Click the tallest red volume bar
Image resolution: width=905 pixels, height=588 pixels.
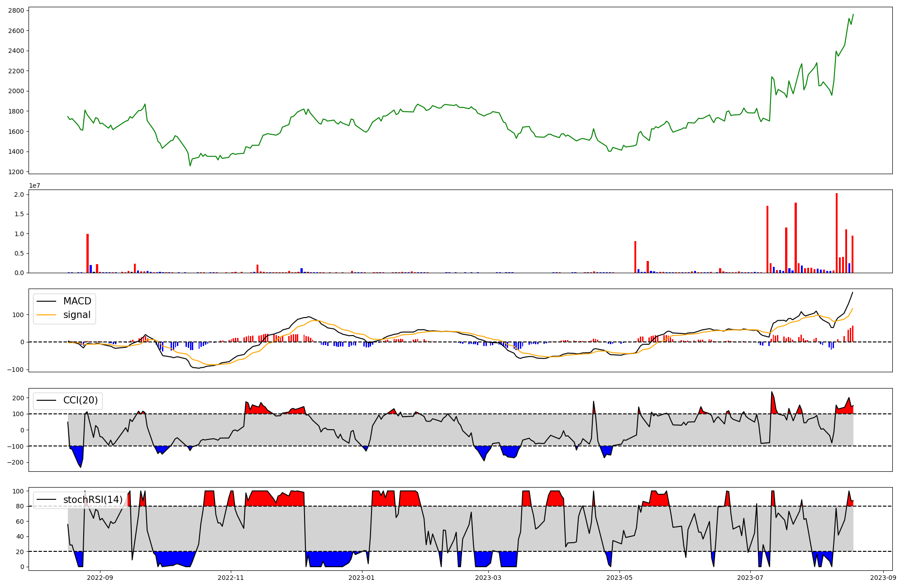point(837,233)
